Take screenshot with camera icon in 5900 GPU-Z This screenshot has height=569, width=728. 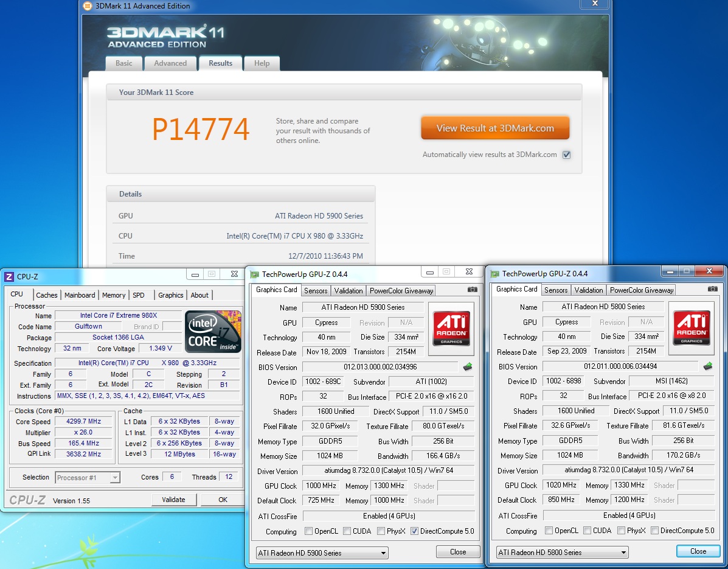click(472, 290)
